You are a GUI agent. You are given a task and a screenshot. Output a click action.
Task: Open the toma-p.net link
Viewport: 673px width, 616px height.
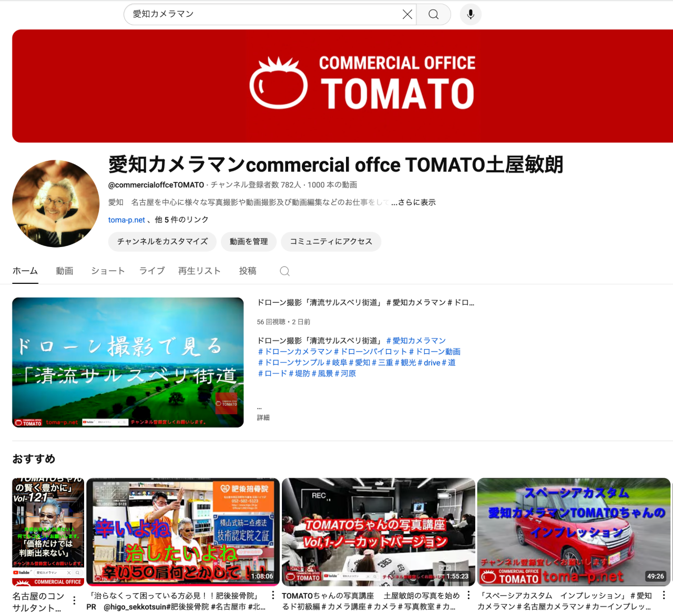point(126,220)
